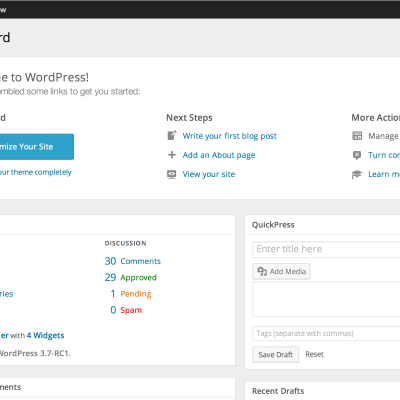Click the Tags (separate with commas) field
This screenshot has width=400, height=400.
click(x=326, y=333)
